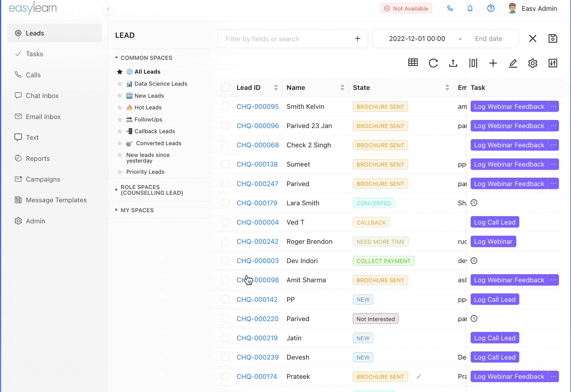The image size is (571, 392).
Task: Expand Role Spaces (Counselling Lead) section
Action: (116, 190)
